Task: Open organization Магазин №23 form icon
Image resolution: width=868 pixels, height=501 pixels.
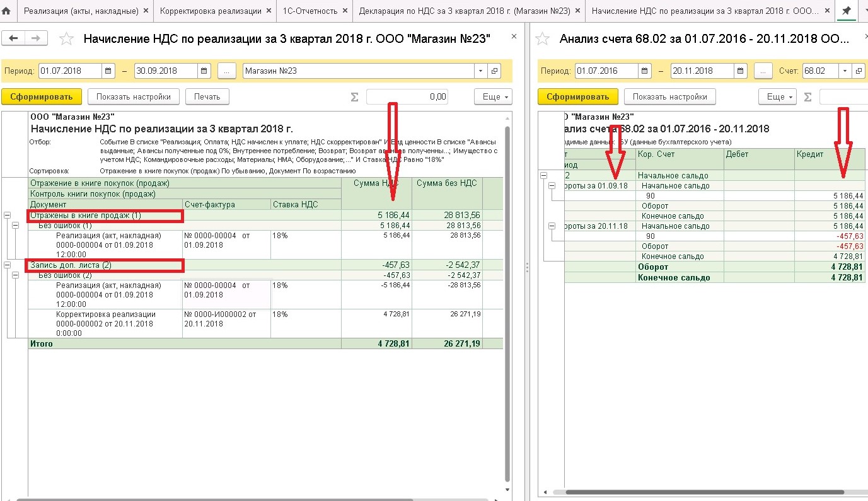Action: point(495,71)
